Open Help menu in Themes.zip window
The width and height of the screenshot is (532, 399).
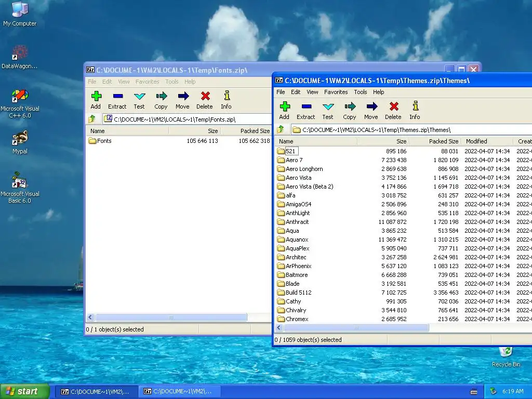point(379,92)
